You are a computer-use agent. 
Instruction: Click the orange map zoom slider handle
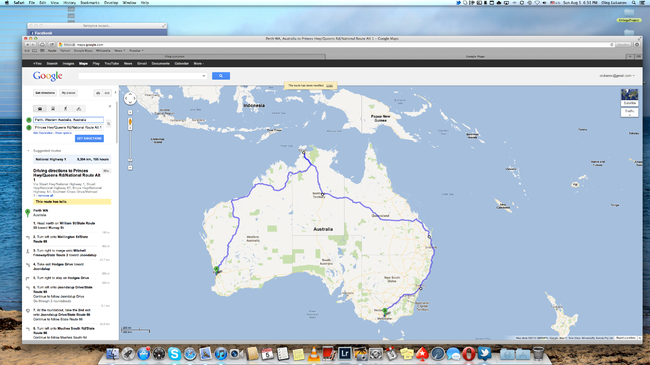pyautogui.click(x=130, y=122)
